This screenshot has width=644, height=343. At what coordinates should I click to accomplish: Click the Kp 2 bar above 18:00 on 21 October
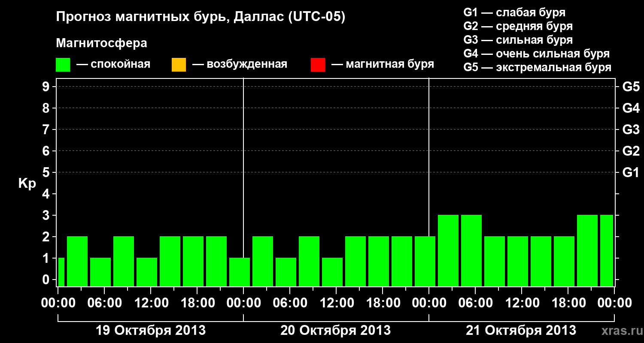tap(564, 261)
